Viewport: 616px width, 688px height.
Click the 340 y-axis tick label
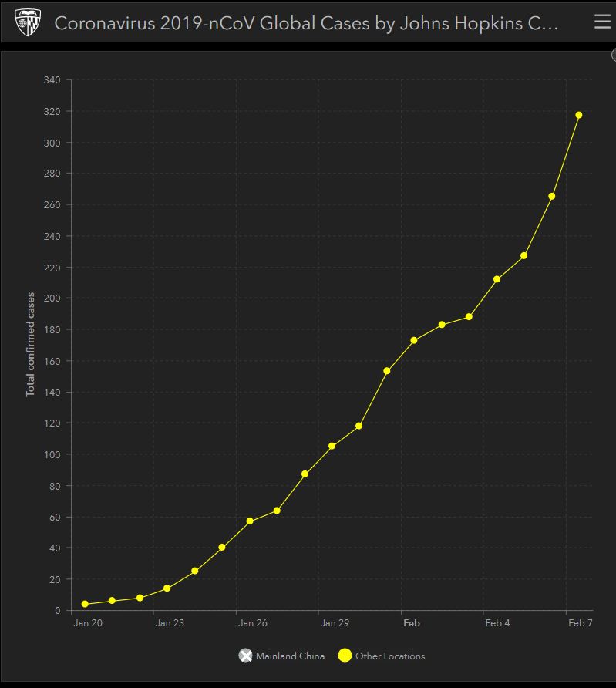tap(52, 80)
